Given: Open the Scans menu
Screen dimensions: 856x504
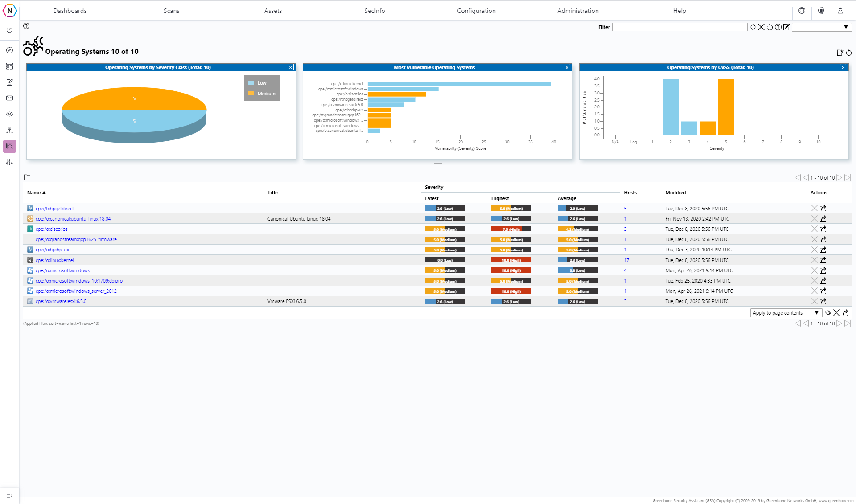Looking at the screenshot, I should click(x=171, y=11).
